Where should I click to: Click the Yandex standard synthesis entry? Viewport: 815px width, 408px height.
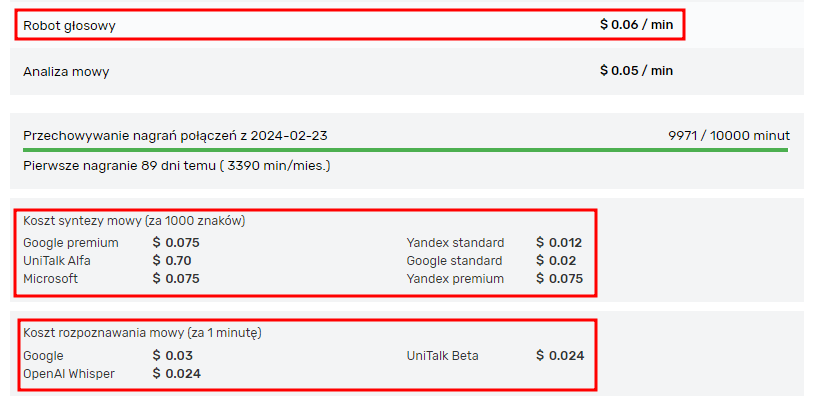(x=455, y=243)
